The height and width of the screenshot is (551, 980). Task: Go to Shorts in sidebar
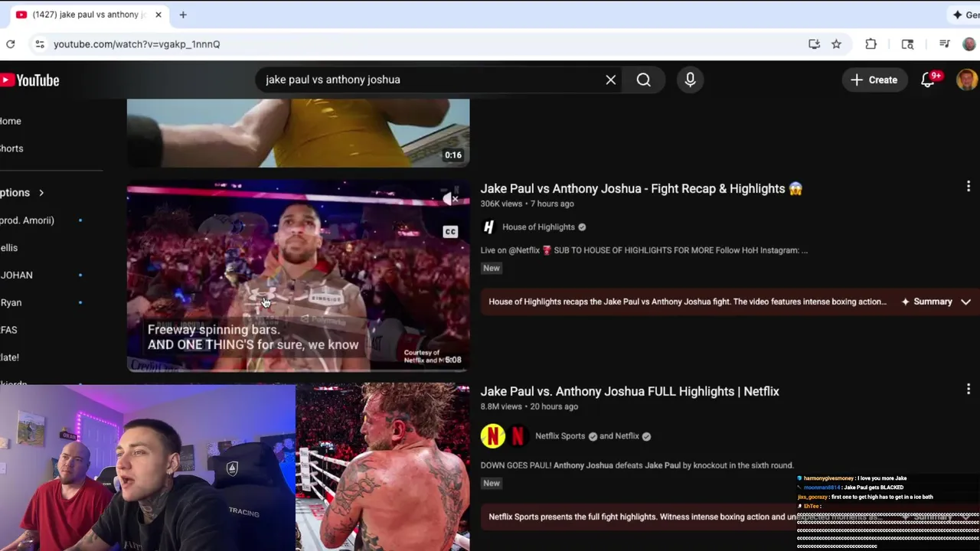[x=11, y=148]
